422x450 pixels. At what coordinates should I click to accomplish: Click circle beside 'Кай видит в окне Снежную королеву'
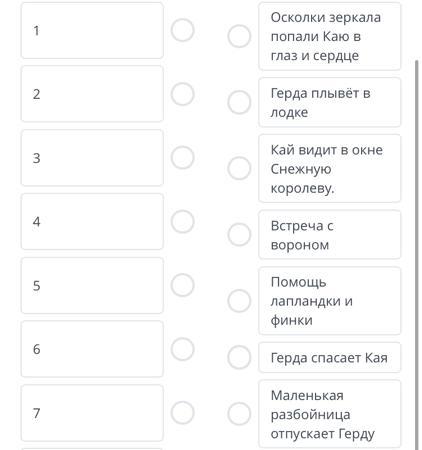239,168
